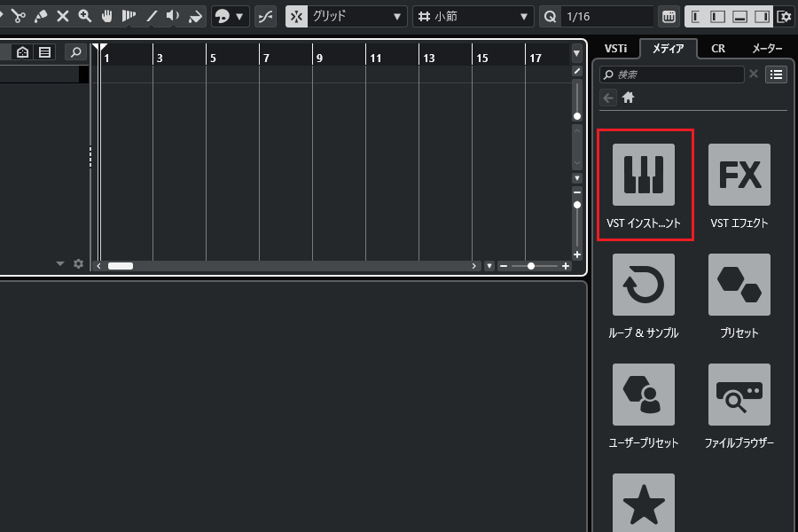Open the Loops & Samples tile
This screenshot has height=532, width=798.
(x=644, y=294)
